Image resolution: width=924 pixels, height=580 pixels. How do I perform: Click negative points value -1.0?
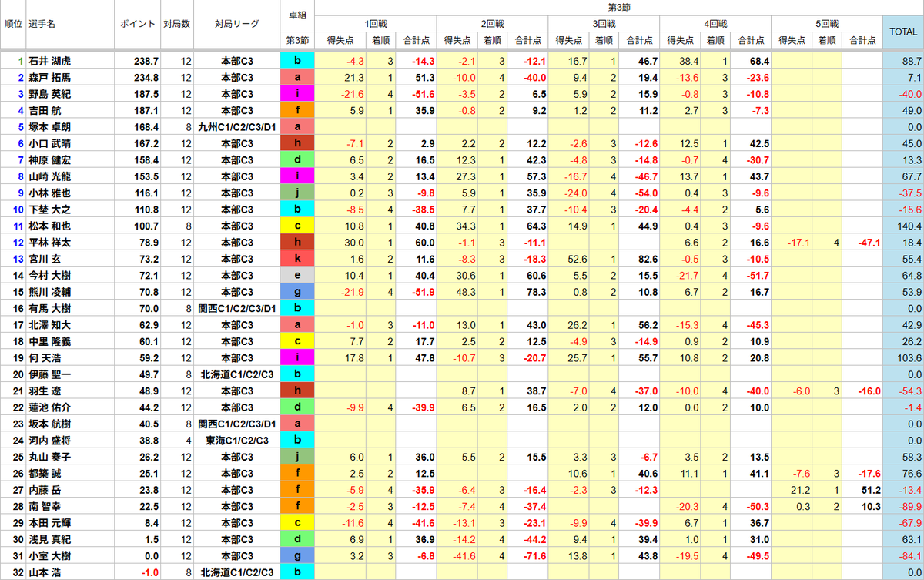point(149,573)
